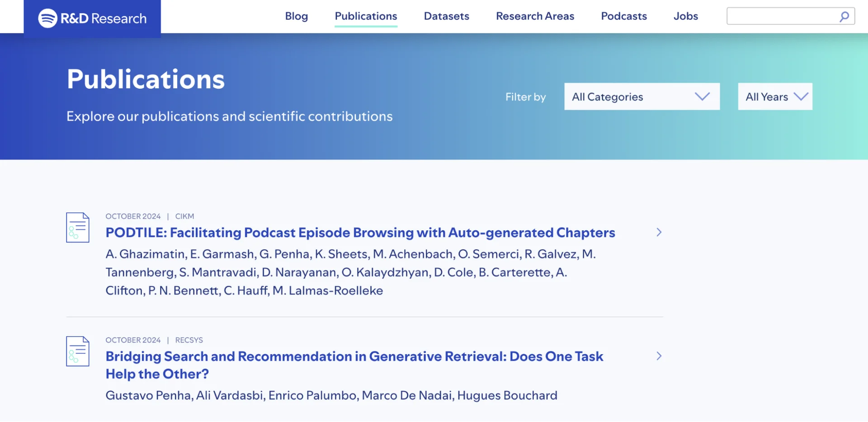Open the PODTILE publication title link
Image resolution: width=868 pixels, height=422 pixels.
tap(360, 232)
